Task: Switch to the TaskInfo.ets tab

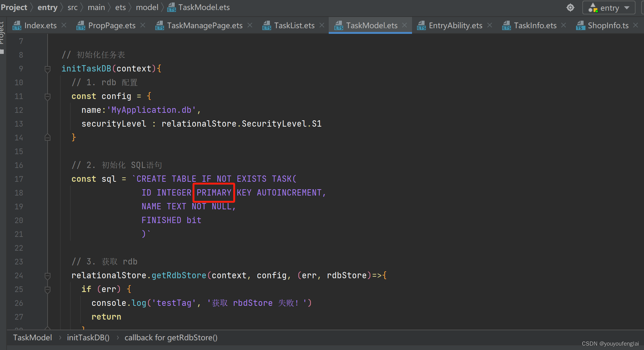Action: [535, 25]
